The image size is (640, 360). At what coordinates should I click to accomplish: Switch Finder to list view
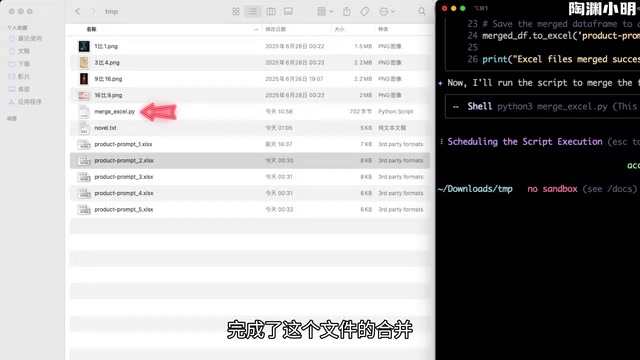pyautogui.click(x=253, y=11)
